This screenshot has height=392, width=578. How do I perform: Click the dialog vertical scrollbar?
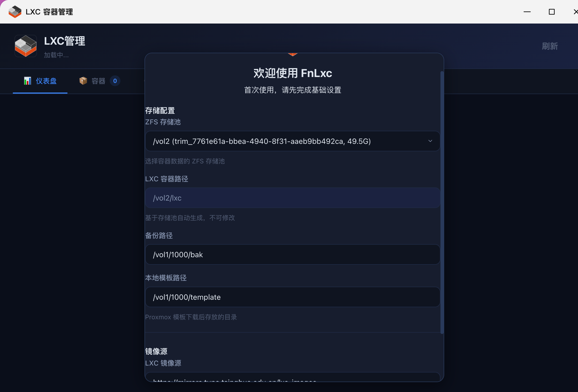click(x=442, y=202)
